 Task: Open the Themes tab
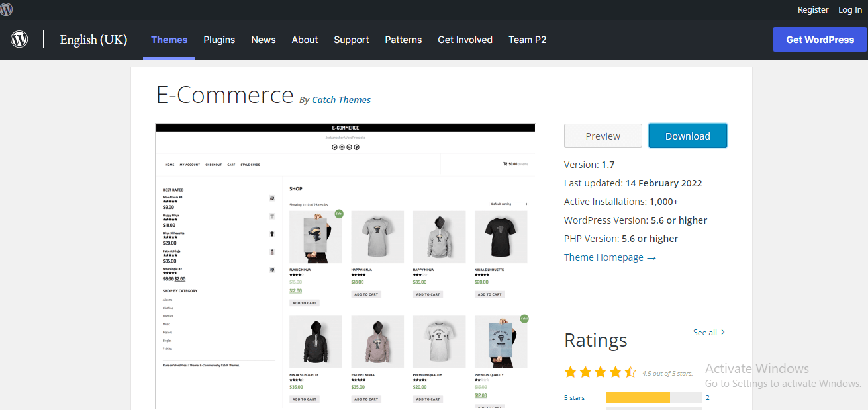click(169, 40)
